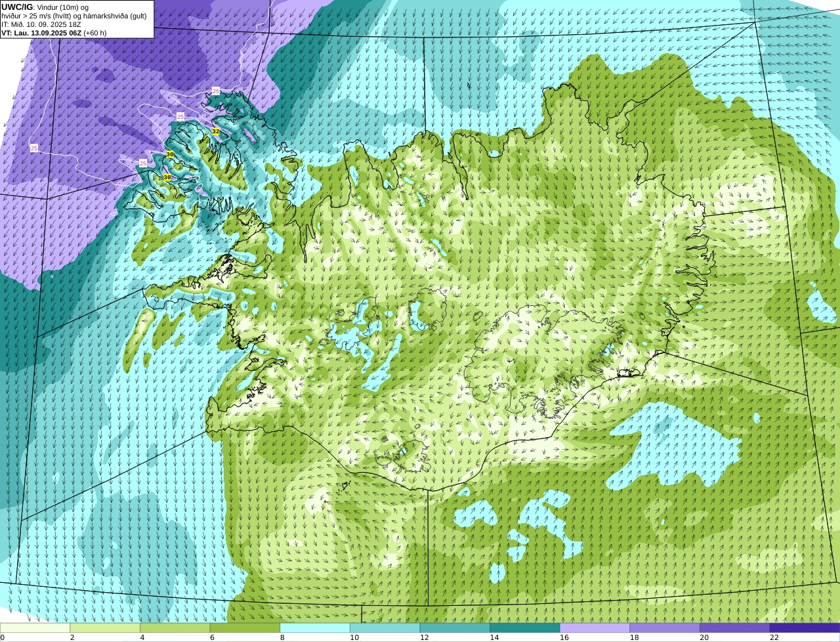
Task: Click the '18' tick label on the color scale
Action: [x=634, y=637]
